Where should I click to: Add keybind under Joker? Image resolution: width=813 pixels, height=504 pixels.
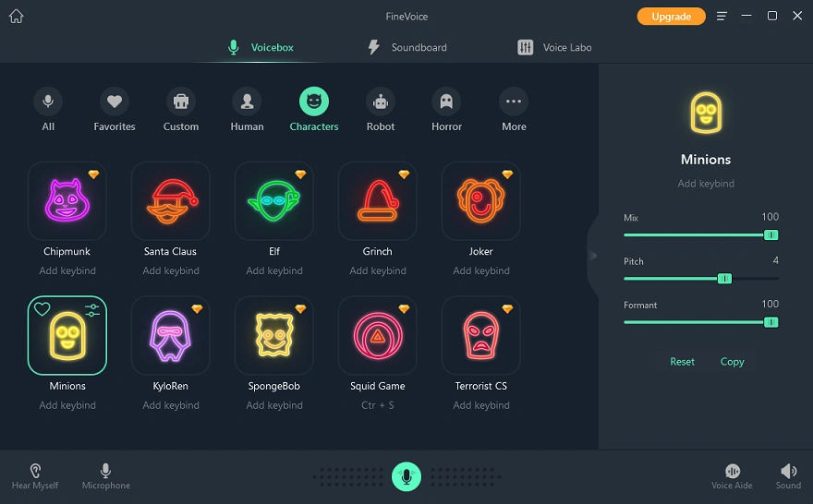tap(481, 270)
